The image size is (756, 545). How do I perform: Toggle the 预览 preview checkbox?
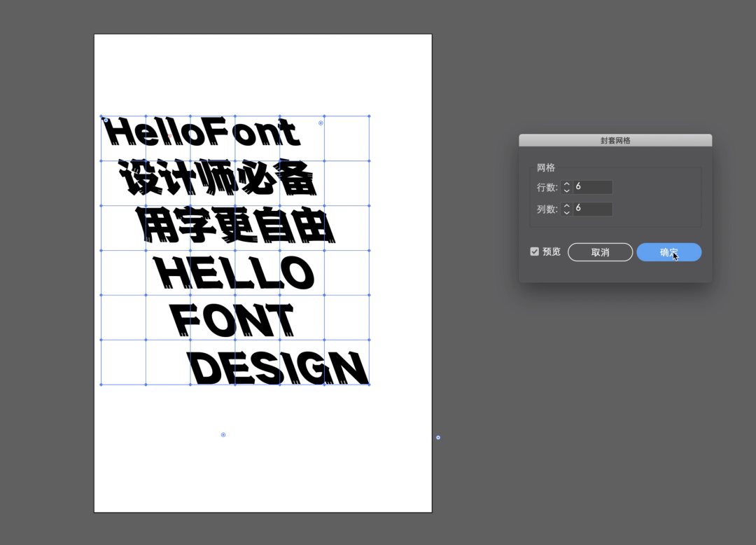point(535,251)
